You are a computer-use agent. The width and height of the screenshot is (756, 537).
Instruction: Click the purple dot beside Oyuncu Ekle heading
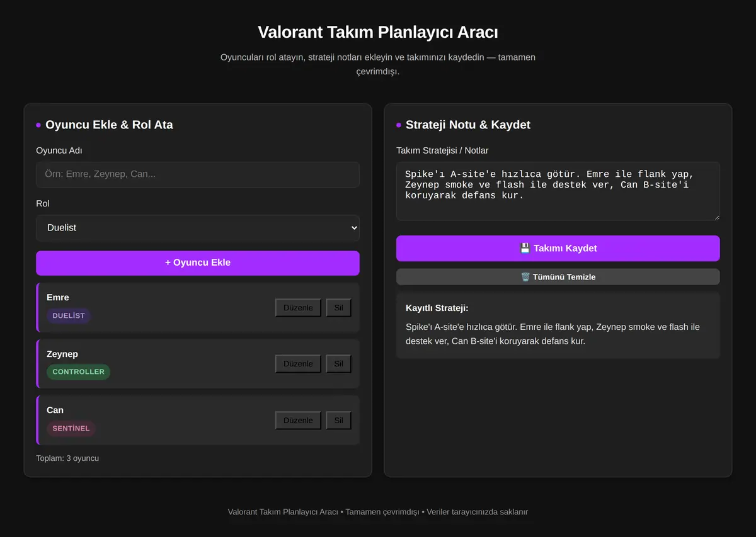38,125
